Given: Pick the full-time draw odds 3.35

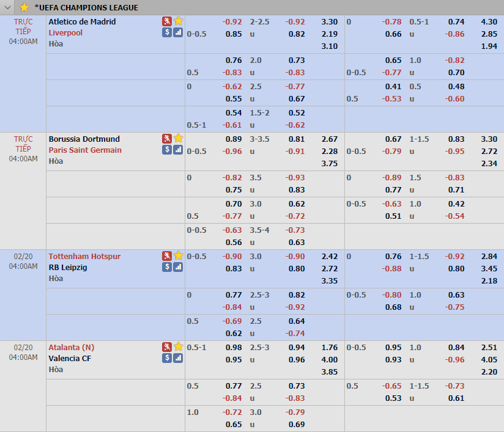Looking at the screenshot, I should pos(330,280).
